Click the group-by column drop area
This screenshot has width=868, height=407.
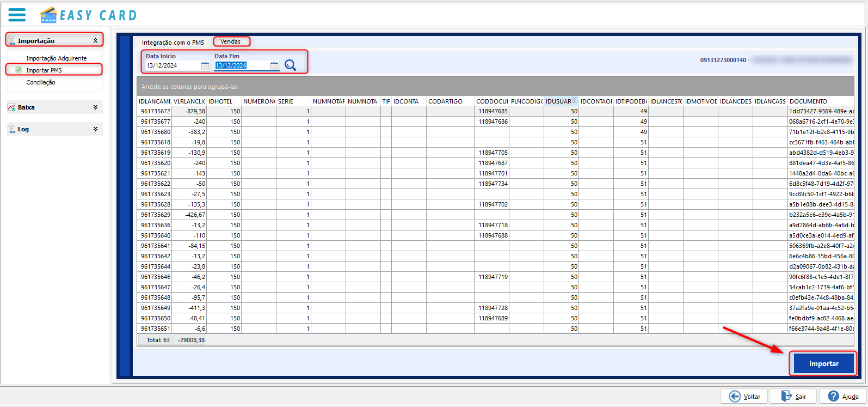tap(495, 87)
